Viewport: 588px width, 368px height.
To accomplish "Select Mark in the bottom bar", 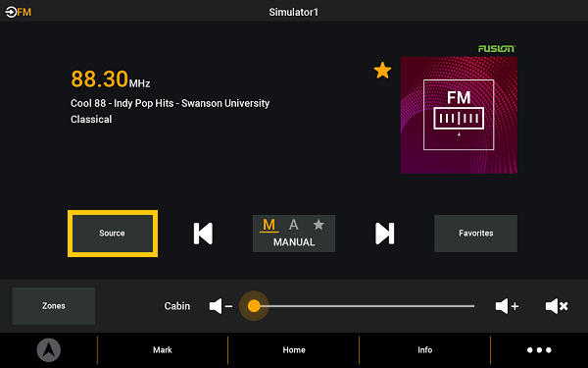I will pos(163,350).
